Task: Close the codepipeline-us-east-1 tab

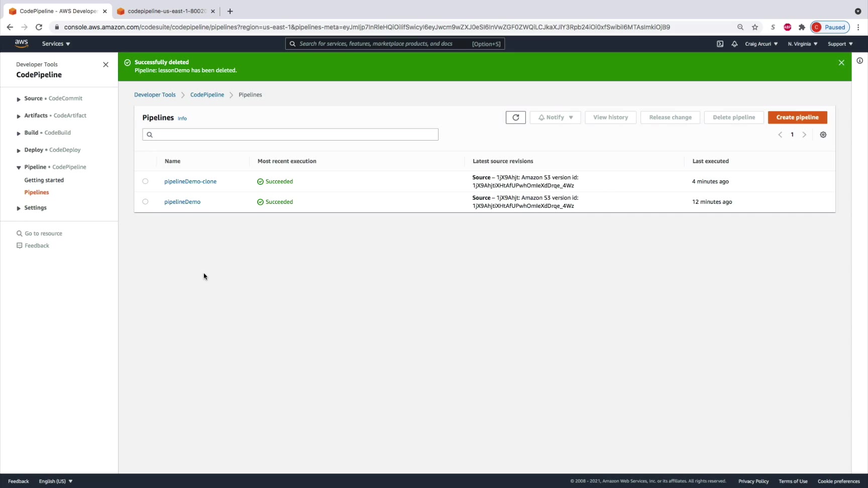Action: [x=213, y=11]
